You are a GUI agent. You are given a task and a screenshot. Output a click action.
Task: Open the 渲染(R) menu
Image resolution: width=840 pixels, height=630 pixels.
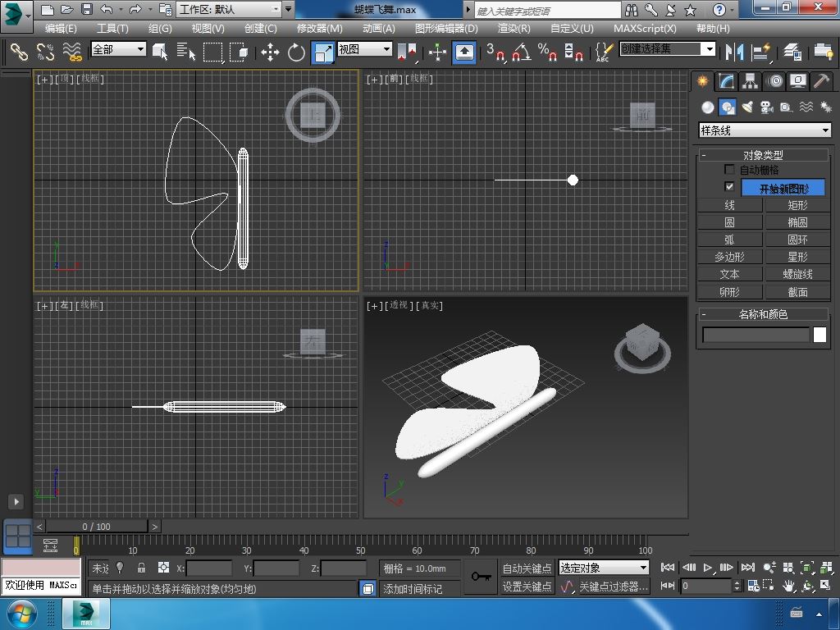point(514,28)
